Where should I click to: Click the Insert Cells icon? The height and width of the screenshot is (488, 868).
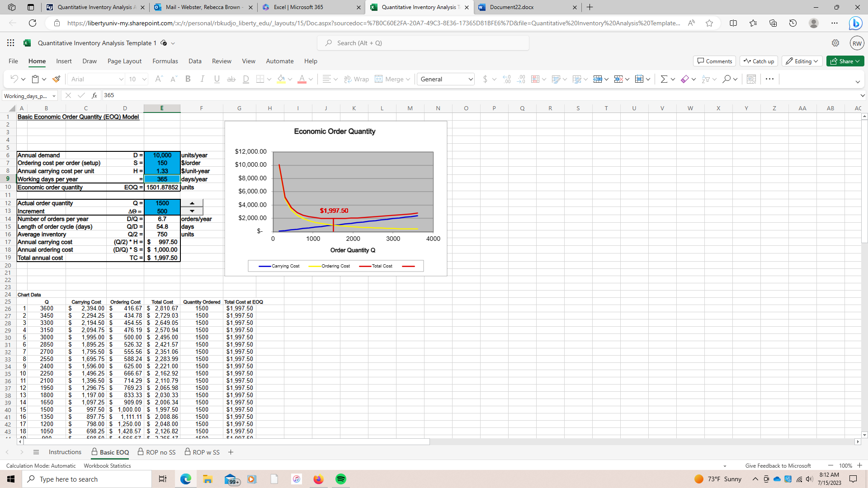coord(598,79)
